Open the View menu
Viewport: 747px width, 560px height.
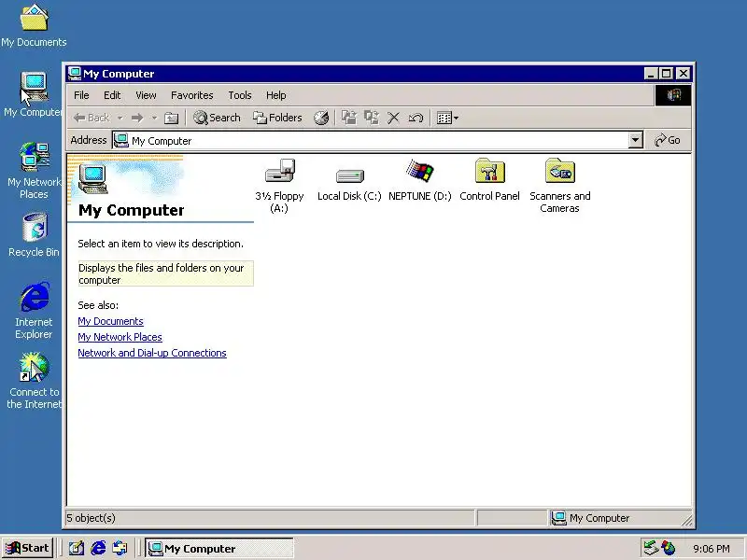(146, 95)
